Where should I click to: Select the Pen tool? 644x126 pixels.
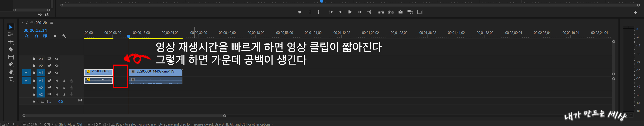pos(11,64)
